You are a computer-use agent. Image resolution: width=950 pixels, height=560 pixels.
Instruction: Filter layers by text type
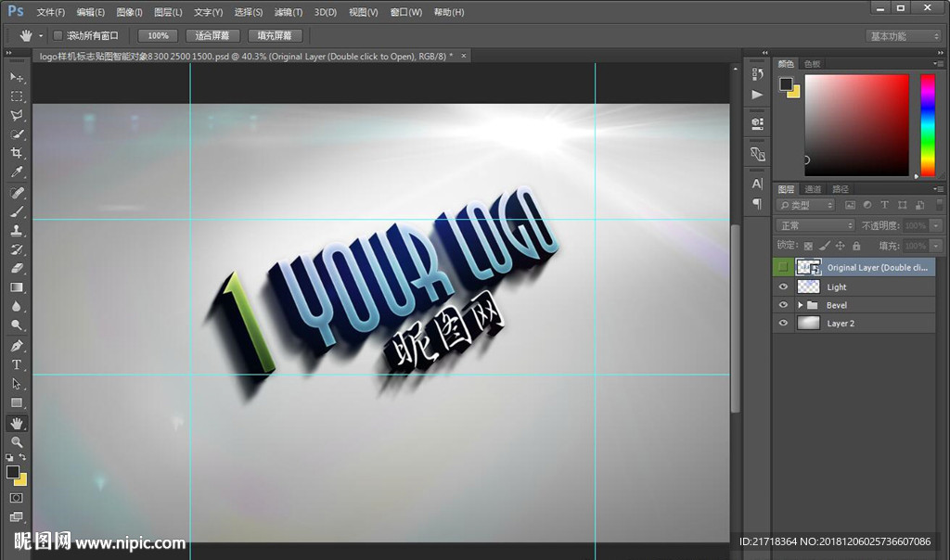[884, 205]
